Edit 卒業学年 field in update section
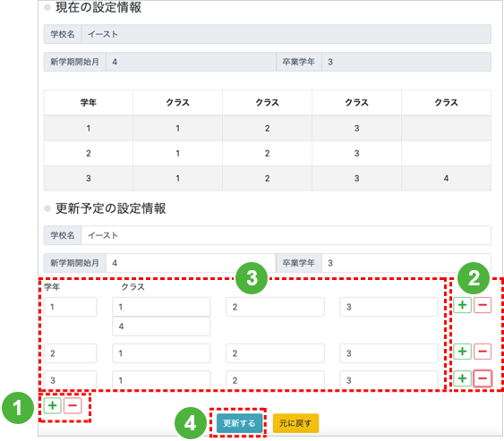504x441 pixels. (x=406, y=263)
